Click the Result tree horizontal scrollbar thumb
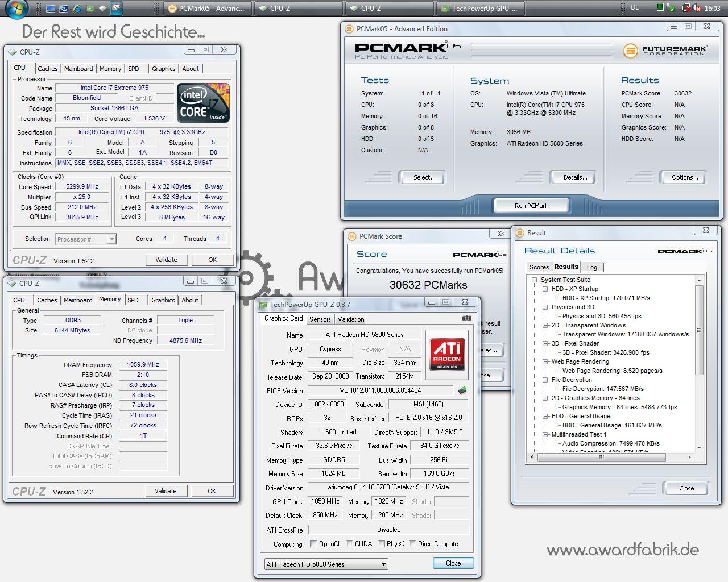The height and width of the screenshot is (582, 728). (x=601, y=457)
